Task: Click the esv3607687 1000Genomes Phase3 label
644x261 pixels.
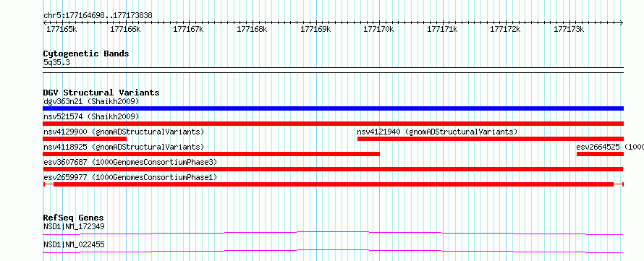Action: coord(130,163)
